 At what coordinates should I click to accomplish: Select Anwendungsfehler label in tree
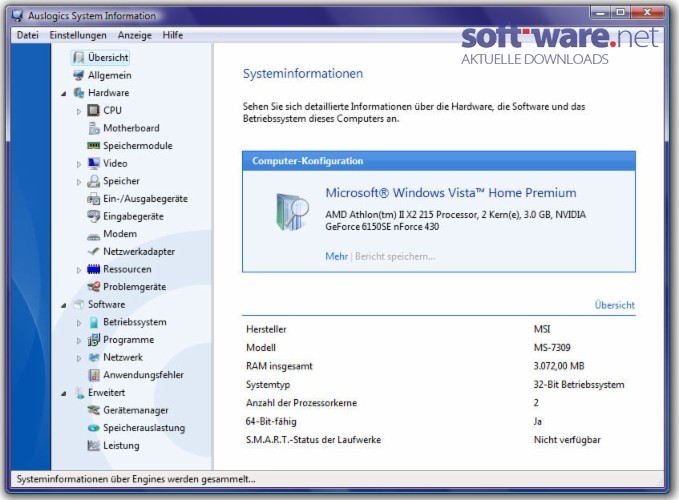[x=143, y=375]
